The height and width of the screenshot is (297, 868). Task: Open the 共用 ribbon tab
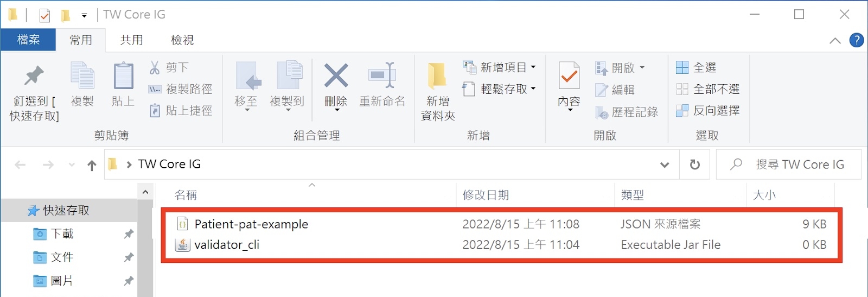[x=131, y=40]
